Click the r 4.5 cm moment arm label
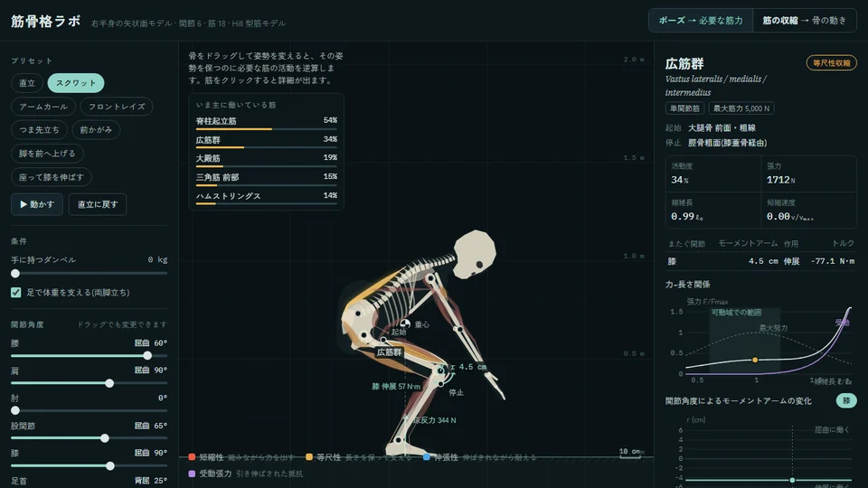This screenshot has width=868, height=488. (468, 367)
